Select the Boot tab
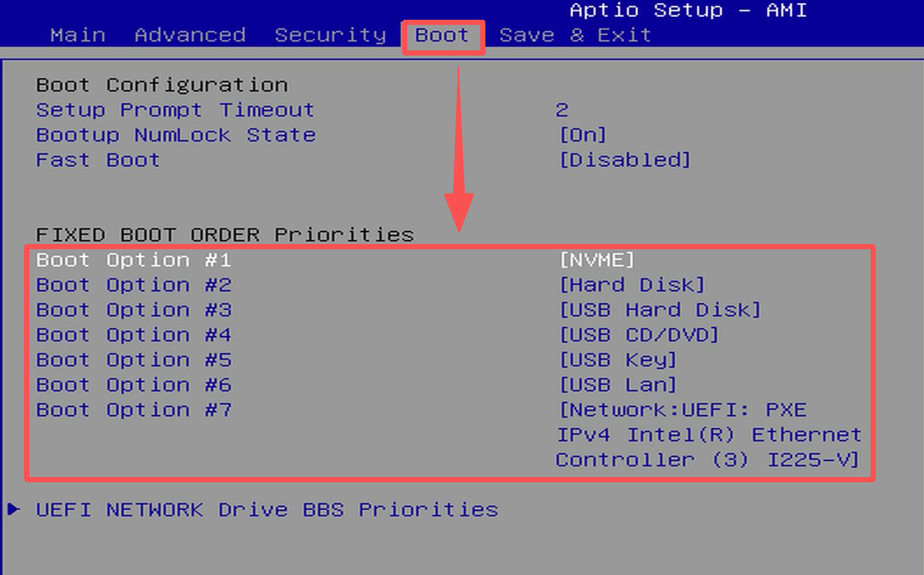Image resolution: width=924 pixels, height=575 pixels. coord(442,35)
